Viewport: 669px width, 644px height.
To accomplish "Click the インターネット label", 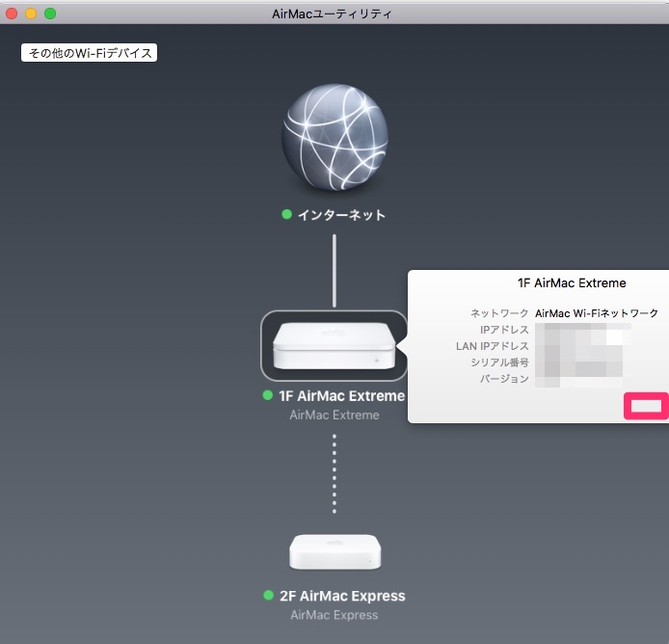I will pyautogui.click(x=341, y=215).
